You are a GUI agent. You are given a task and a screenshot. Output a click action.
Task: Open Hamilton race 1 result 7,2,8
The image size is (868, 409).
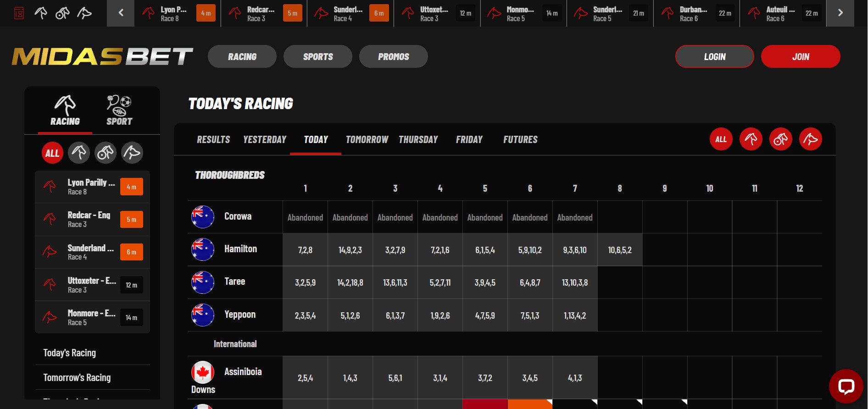[x=305, y=250]
